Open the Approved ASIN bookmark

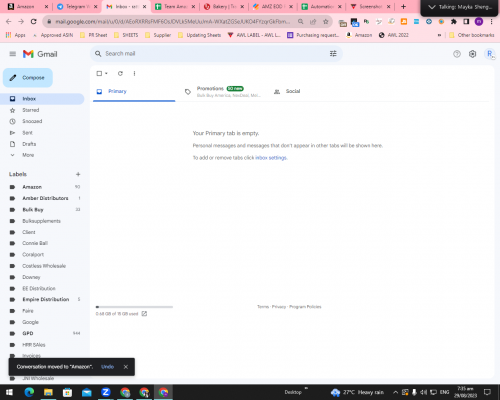(x=53, y=35)
